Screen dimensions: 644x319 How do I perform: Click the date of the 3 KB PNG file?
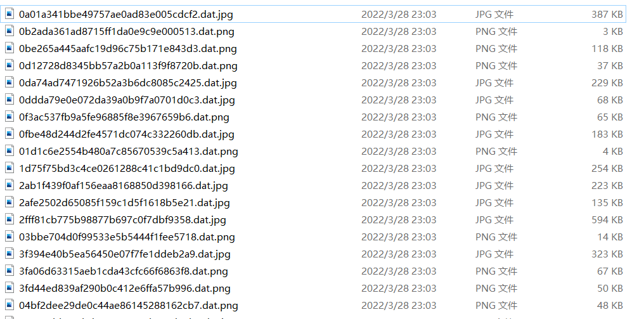tap(399, 32)
